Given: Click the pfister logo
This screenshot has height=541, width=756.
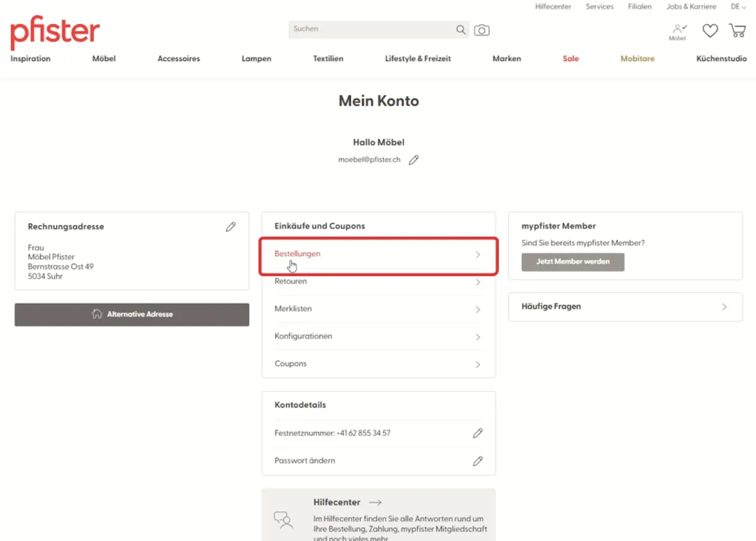Looking at the screenshot, I should tap(55, 33).
